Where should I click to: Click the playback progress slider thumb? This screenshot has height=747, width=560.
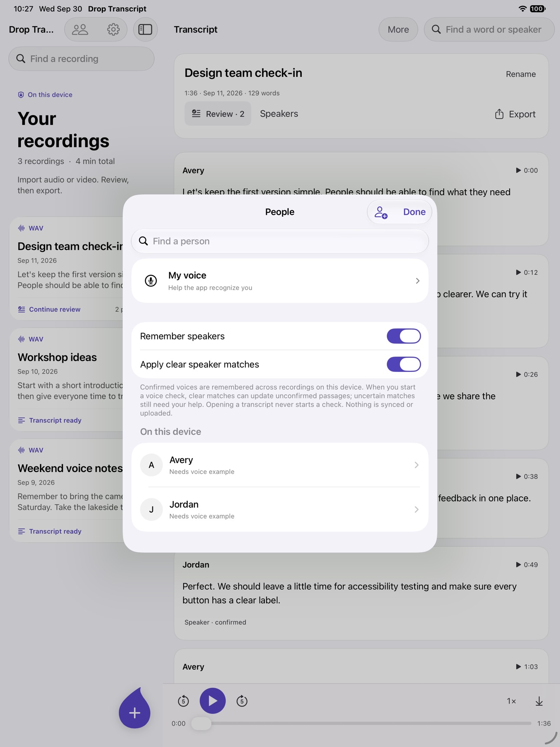tap(201, 723)
